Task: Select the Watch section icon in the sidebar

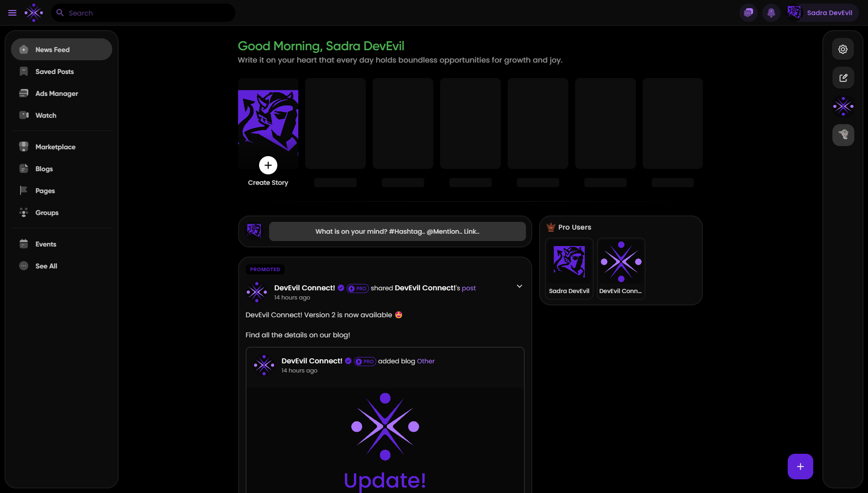Action: 23,115
